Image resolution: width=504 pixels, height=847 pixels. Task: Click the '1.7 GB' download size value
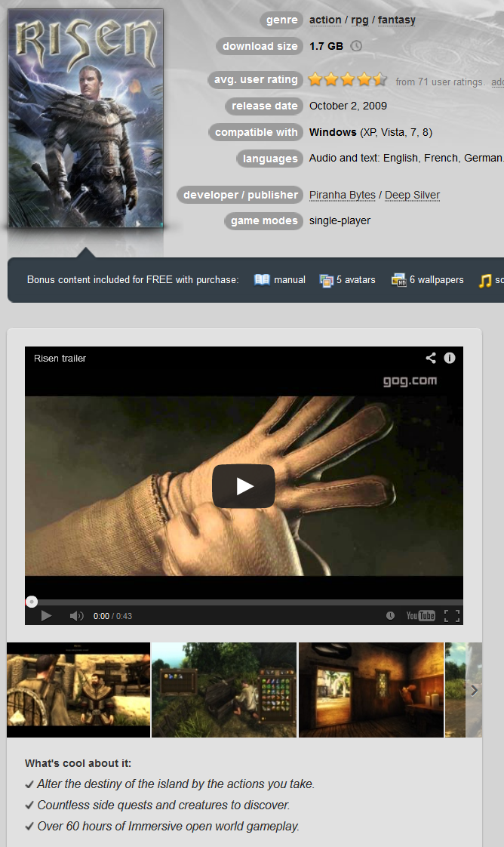[326, 46]
